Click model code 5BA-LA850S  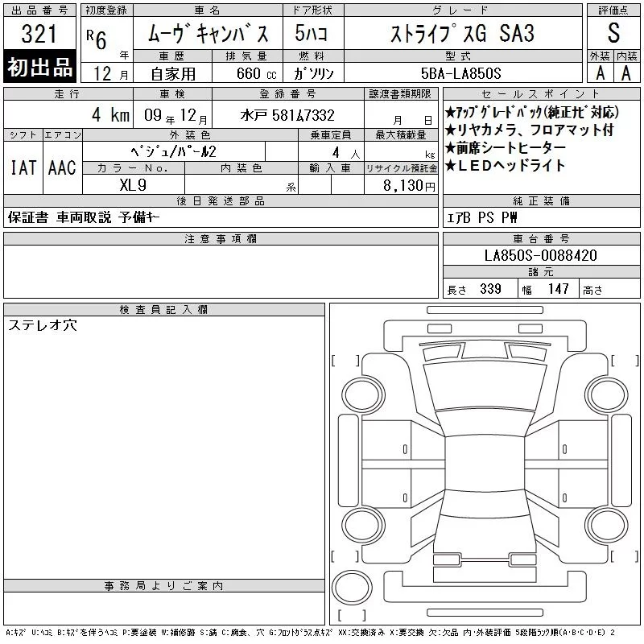tap(460, 74)
